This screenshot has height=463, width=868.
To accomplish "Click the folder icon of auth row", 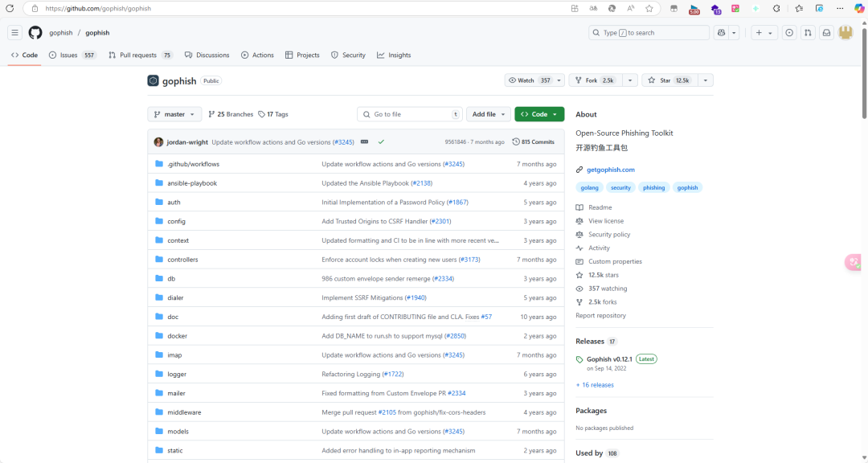I will tap(159, 202).
